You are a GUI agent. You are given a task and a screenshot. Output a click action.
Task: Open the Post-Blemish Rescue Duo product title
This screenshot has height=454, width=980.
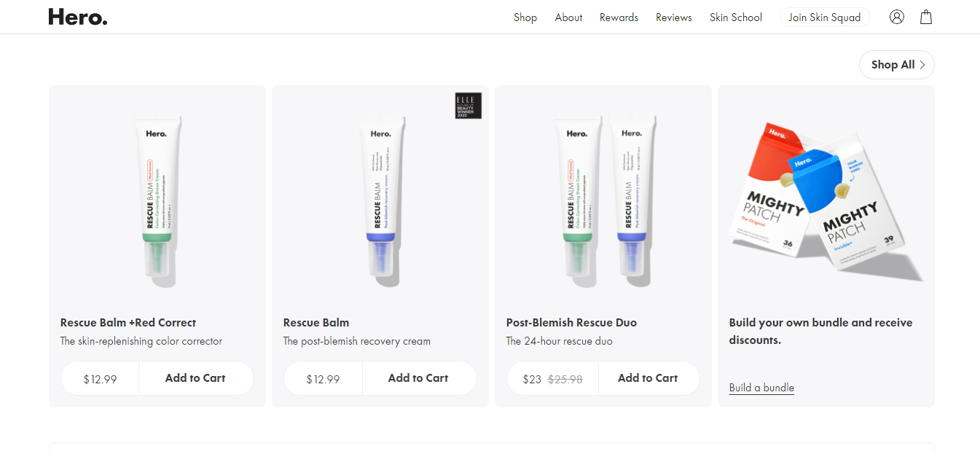click(572, 323)
